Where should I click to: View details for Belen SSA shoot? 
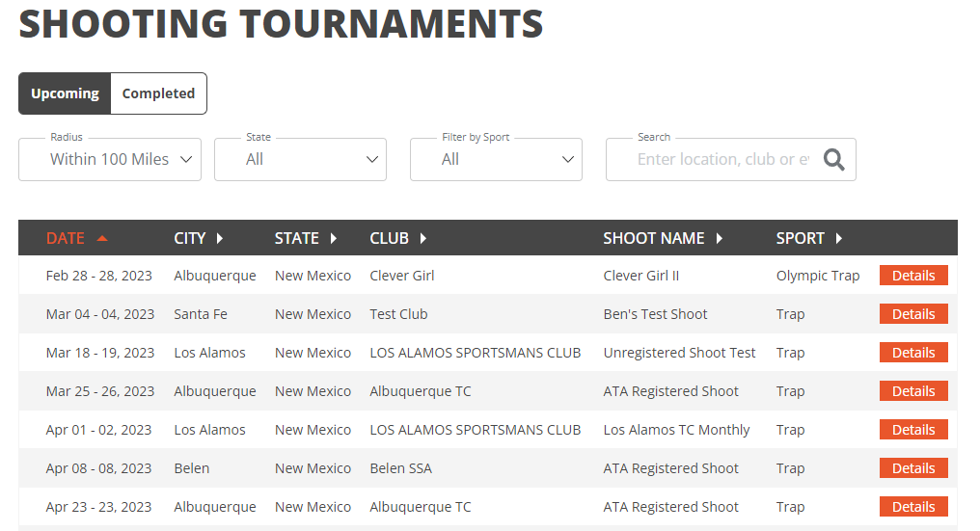913,468
